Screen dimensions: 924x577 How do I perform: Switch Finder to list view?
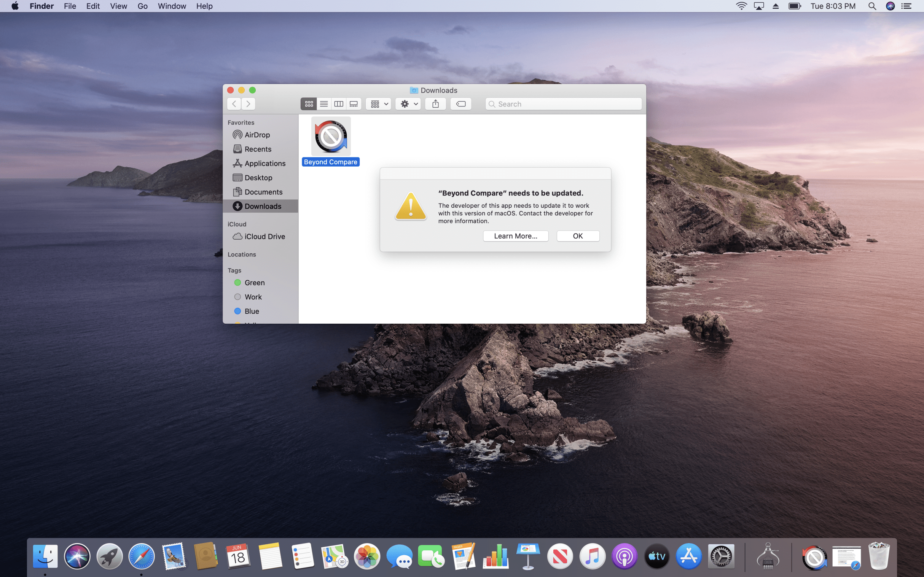(x=324, y=104)
